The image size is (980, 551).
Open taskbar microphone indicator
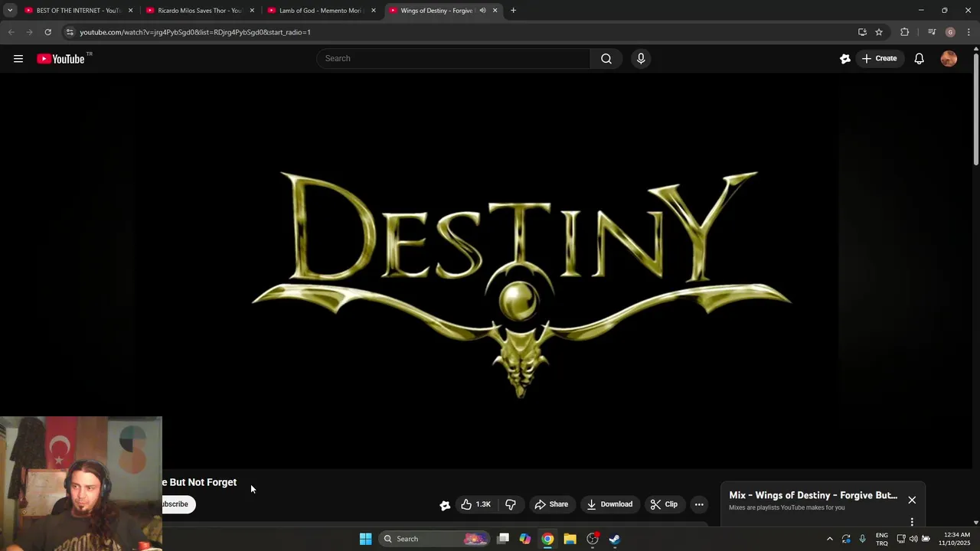coord(862,539)
